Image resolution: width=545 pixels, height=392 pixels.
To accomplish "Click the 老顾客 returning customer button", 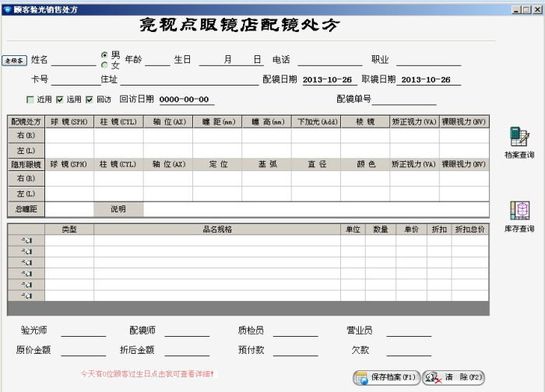I will point(15,60).
